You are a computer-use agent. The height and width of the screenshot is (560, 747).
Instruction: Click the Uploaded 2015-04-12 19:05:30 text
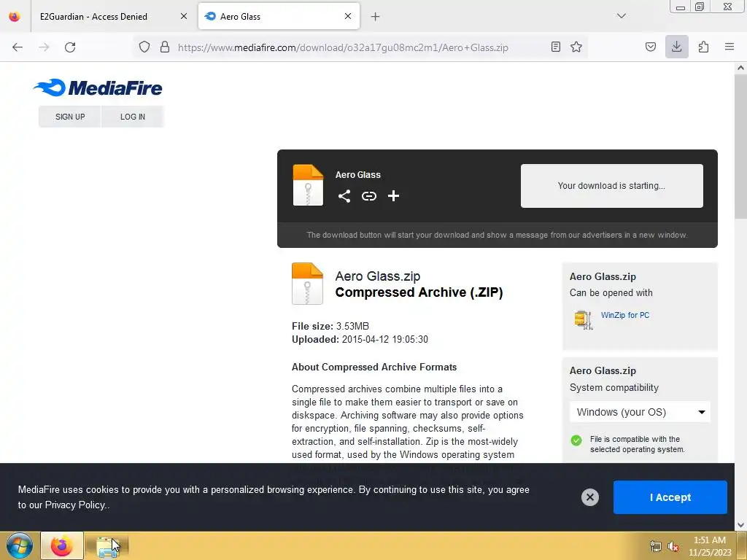[x=360, y=340]
